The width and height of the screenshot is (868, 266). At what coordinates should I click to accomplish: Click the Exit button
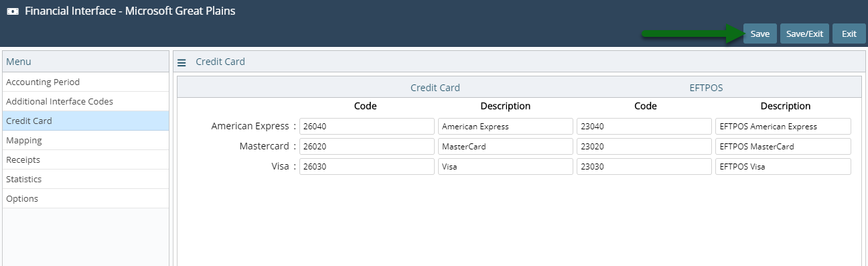(849, 34)
